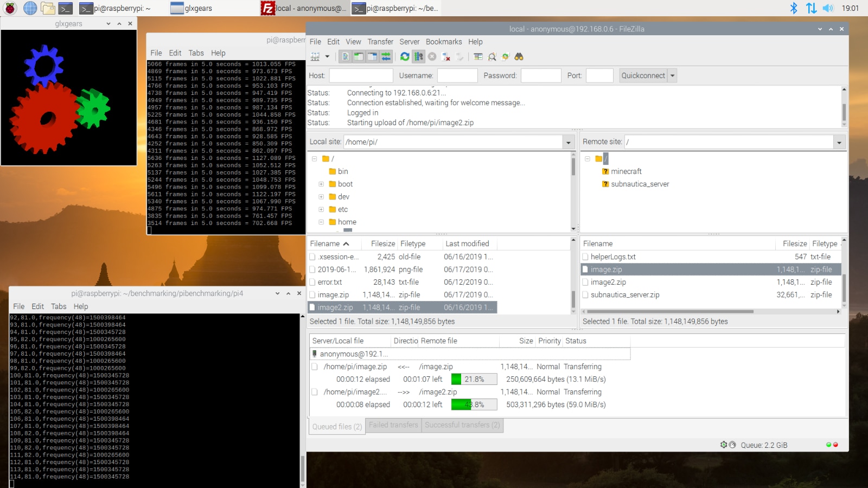
Task: Click the image.zip transfer progress bar
Action: click(x=474, y=379)
